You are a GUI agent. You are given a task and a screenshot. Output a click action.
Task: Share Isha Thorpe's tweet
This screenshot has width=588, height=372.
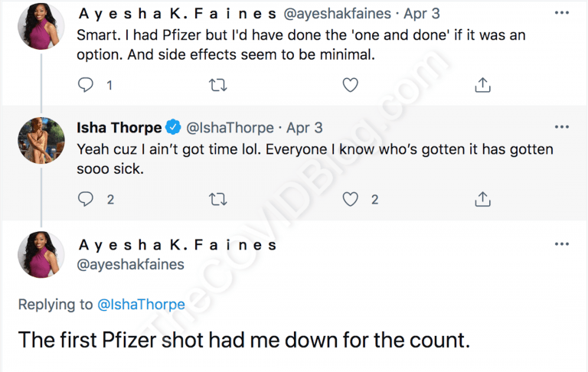[x=482, y=199]
